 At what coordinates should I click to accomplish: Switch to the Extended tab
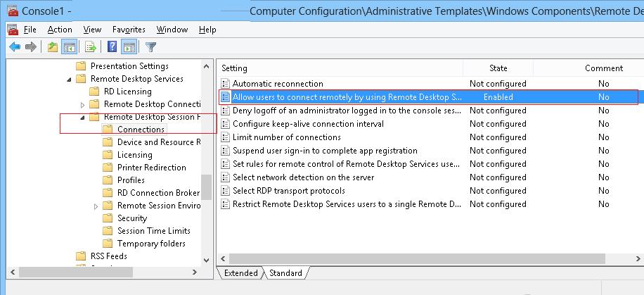point(240,272)
